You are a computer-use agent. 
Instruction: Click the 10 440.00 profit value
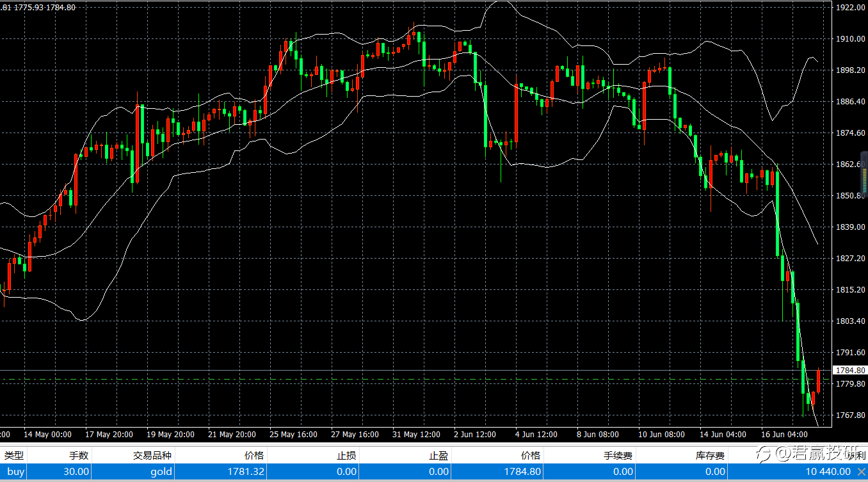(828, 472)
